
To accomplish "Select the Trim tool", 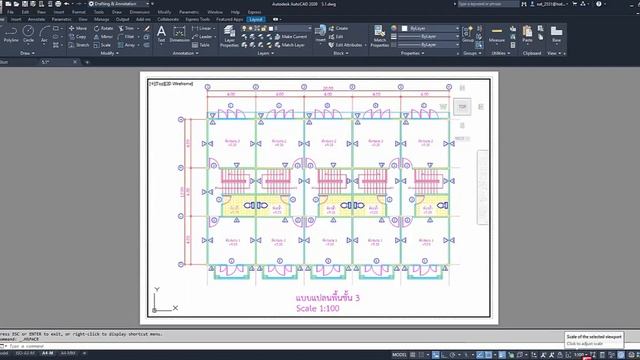I will click(x=127, y=29).
